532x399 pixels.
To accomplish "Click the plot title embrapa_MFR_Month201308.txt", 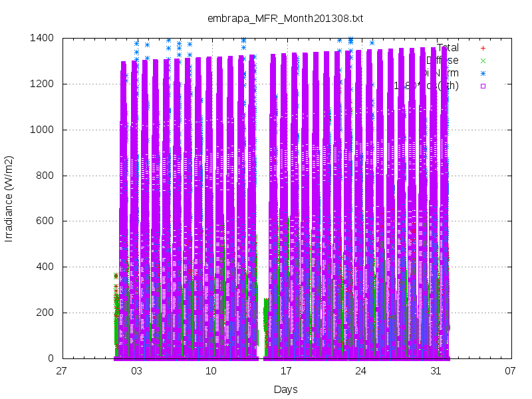I will click(285, 19).
